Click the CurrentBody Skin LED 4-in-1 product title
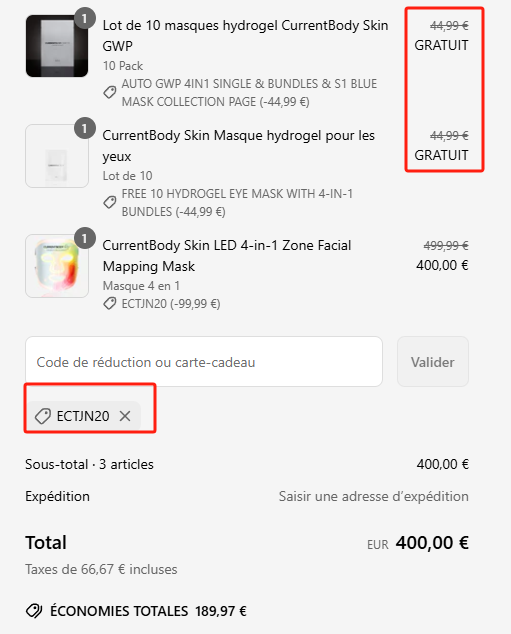 [x=227, y=256]
